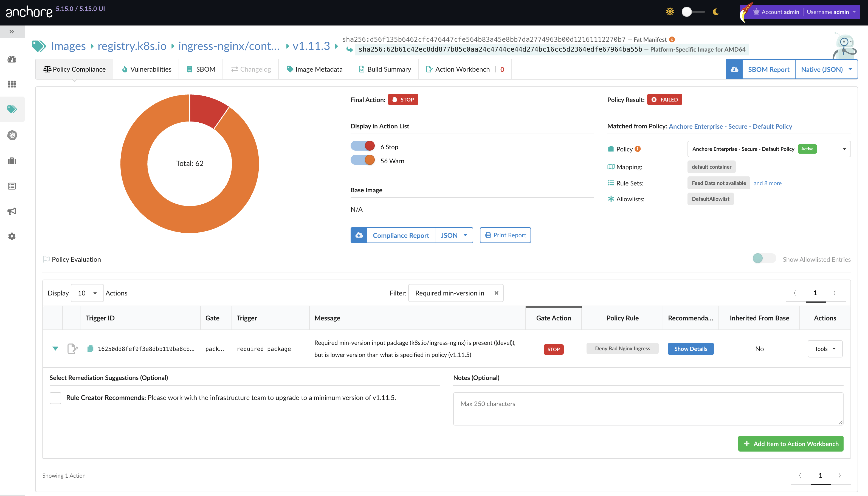Switch to the Build Summary tab
868x496 pixels.
tap(385, 69)
